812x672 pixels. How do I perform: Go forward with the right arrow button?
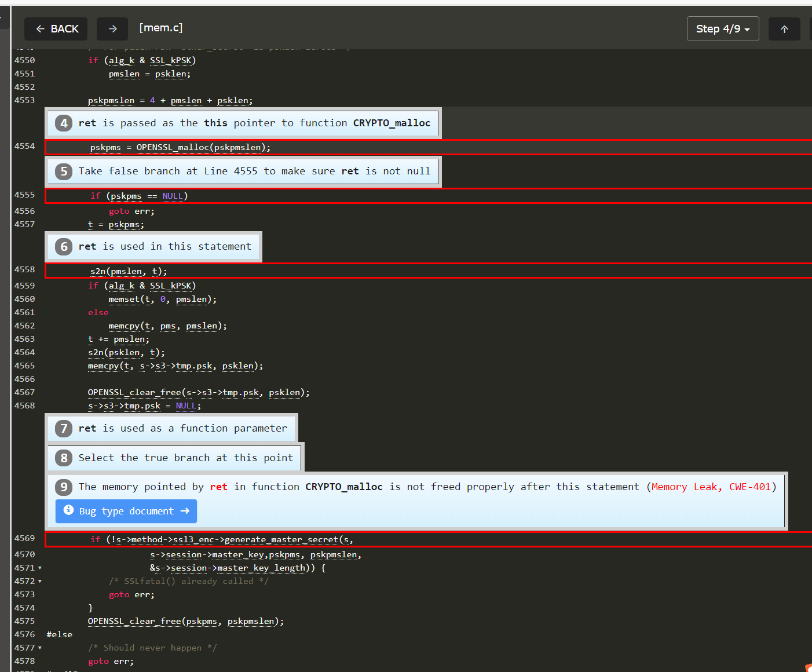pos(112,29)
